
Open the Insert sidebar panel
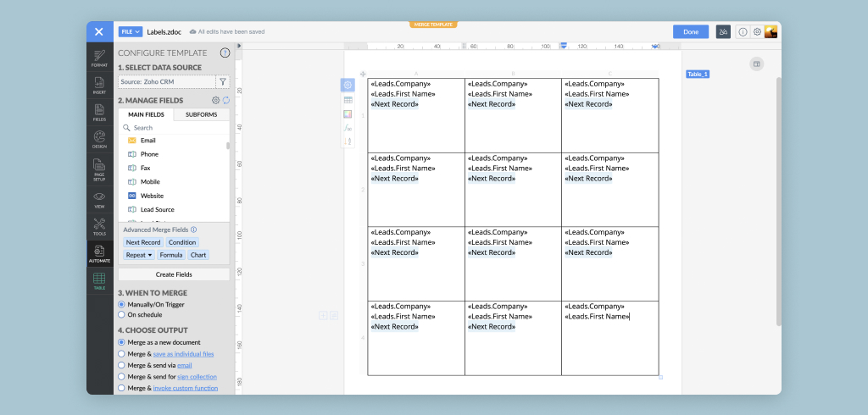click(x=100, y=86)
